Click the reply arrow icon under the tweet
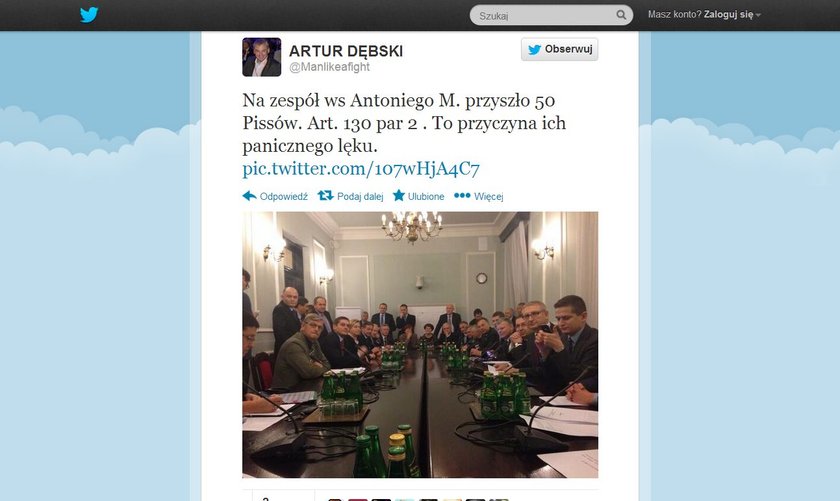 click(x=249, y=196)
